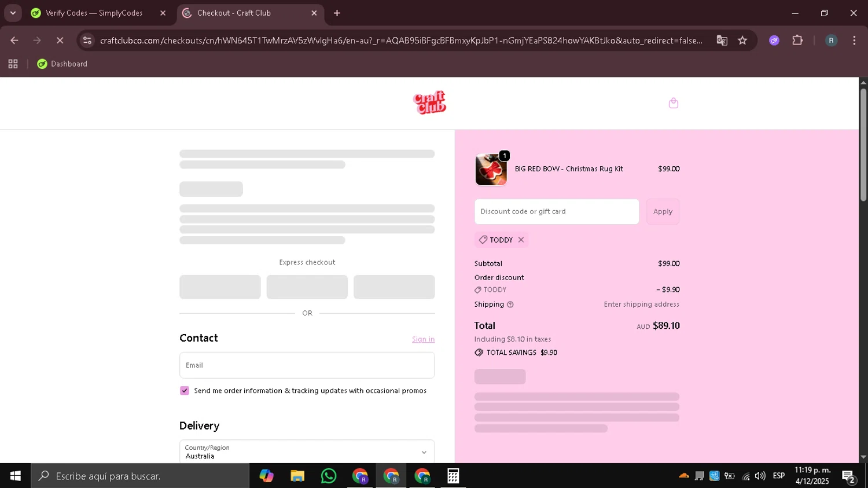Stop loading the page

60,41
